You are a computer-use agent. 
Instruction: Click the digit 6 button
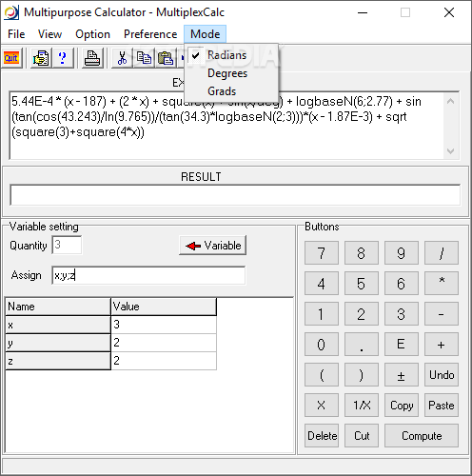[x=402, y=284]
